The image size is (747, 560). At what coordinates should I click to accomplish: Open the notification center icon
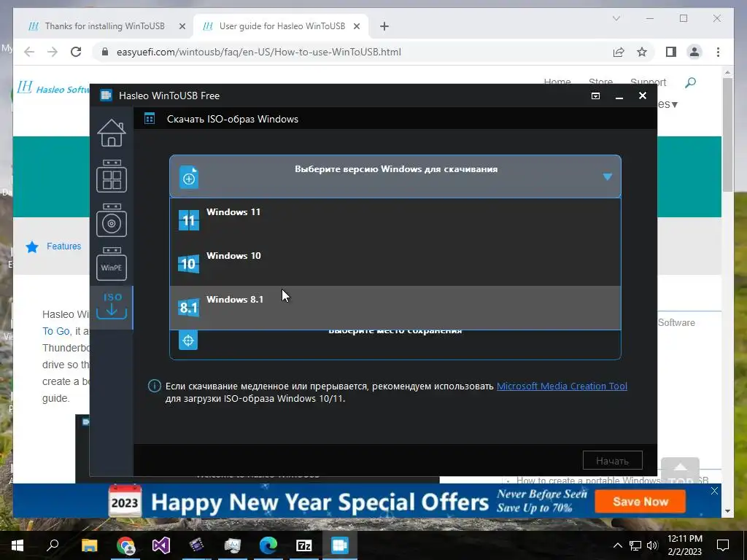click(723, 545)
